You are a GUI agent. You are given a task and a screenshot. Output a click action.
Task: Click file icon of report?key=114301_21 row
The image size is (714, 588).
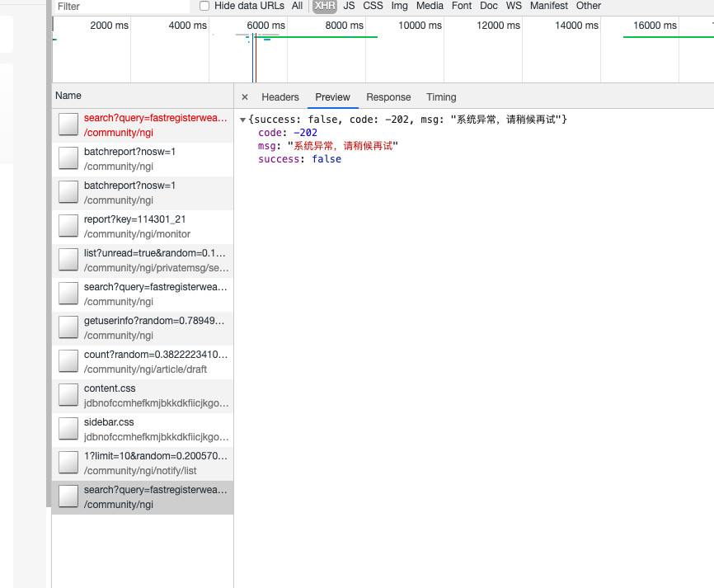tap(68, 226)
